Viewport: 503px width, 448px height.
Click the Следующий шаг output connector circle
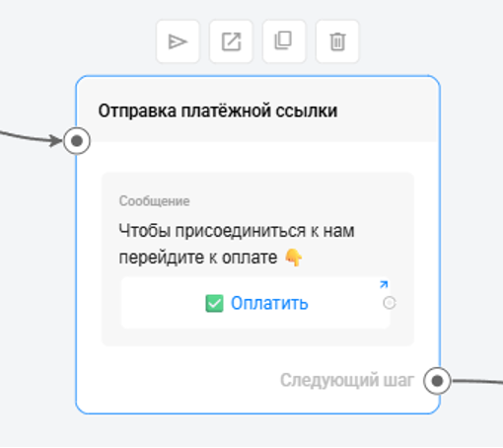click(x=437, y=381)
